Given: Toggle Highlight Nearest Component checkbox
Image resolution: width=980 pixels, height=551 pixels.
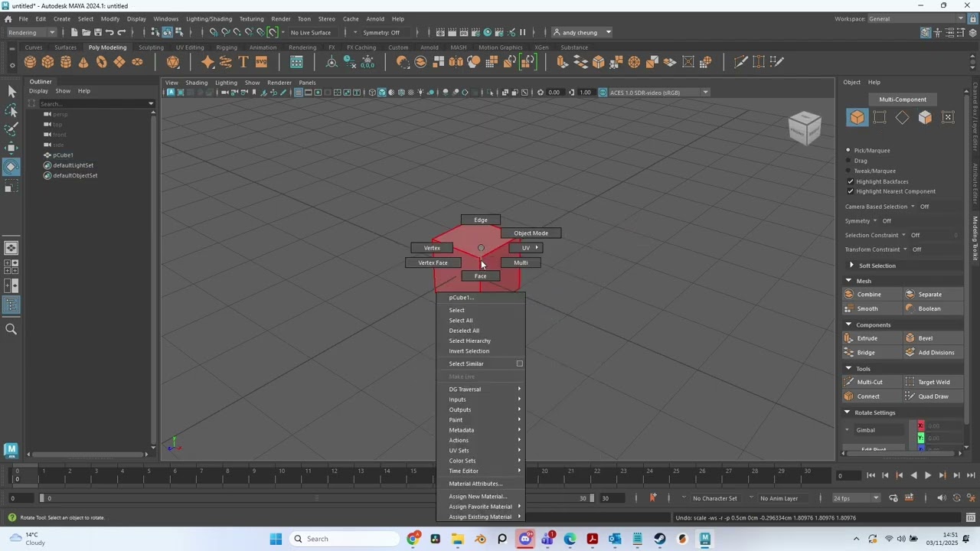Looking at the screenshot, I should pos(851,191).
